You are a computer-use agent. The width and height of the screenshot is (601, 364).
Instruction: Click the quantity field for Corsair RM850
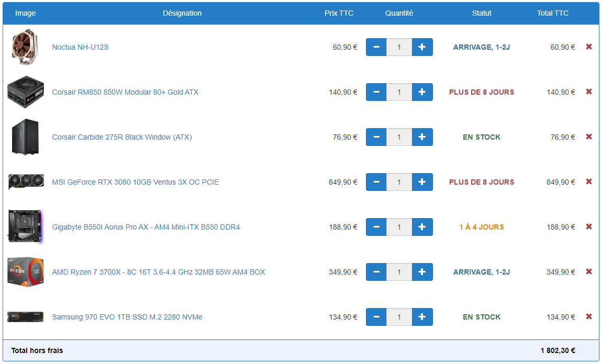pyautogui.click(x=399, y=92)
